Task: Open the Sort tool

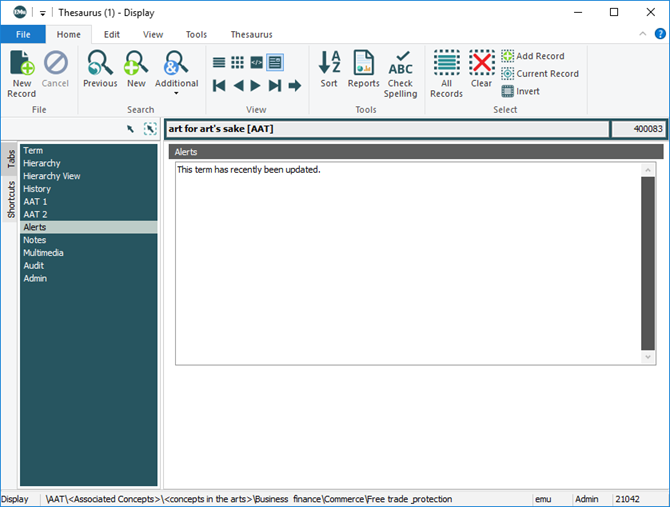Action: pyautogui.click(x=329, y=72)
